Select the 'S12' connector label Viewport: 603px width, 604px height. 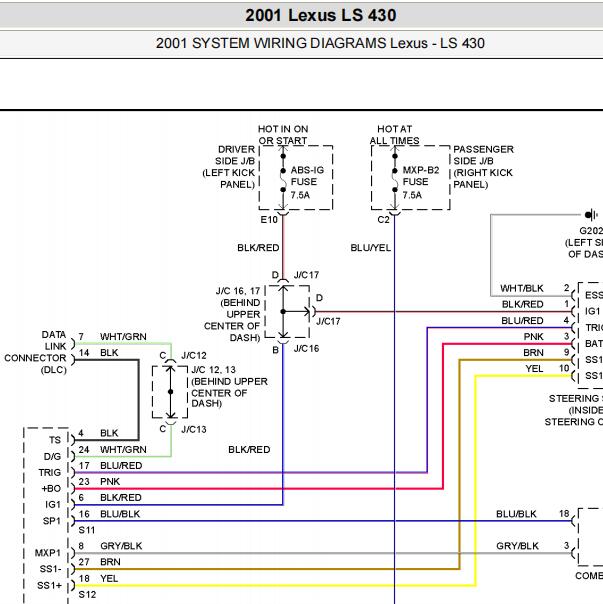point(87,595)
